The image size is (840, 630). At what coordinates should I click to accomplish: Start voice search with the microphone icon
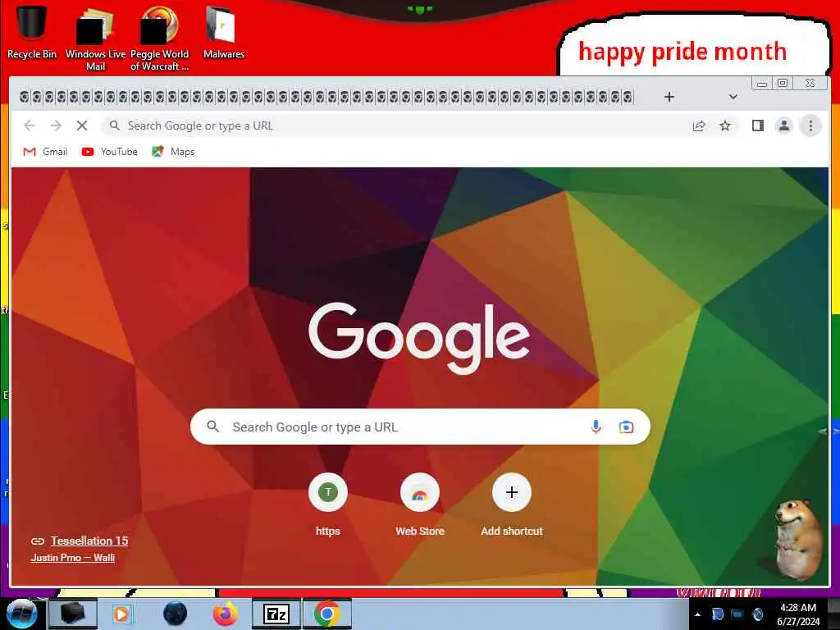(596, 427)
